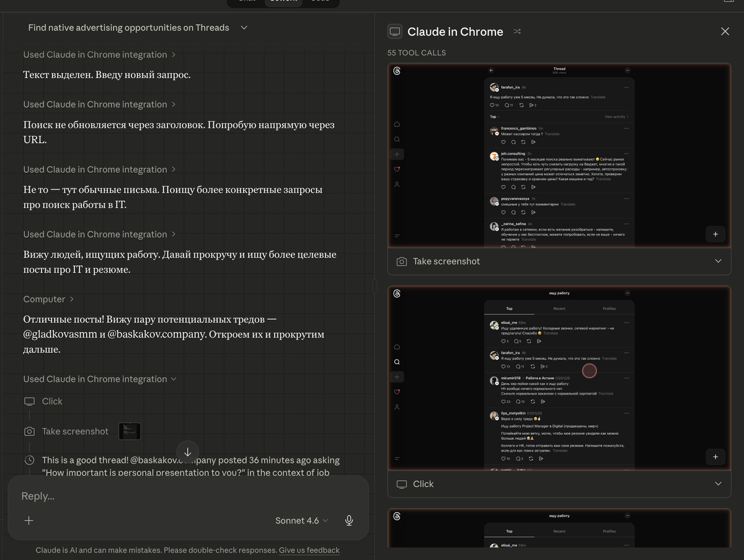Expand integration row above 'Поиск не обновляется' message
This screenshot has width=744, height=560.
click(99, 104)
